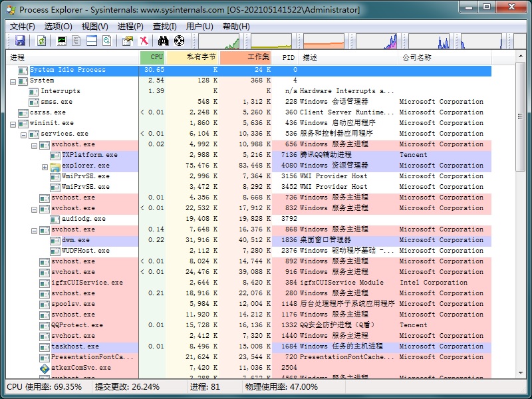This screenshot has width=532, height=399.
Task: Sort by the 公司名称 column header
Action: (x=444, y=57)
